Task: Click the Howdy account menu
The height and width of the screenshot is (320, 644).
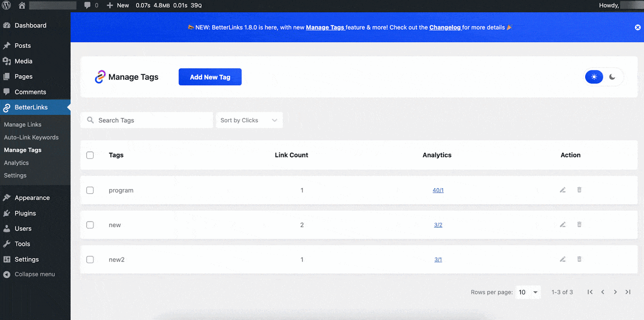Action: point(621,5)
